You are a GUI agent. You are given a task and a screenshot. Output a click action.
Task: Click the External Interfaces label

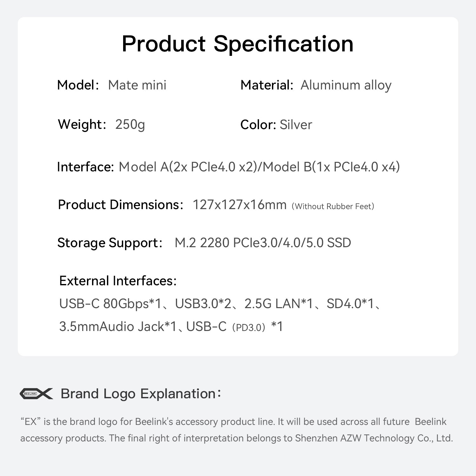click(118, 281)
